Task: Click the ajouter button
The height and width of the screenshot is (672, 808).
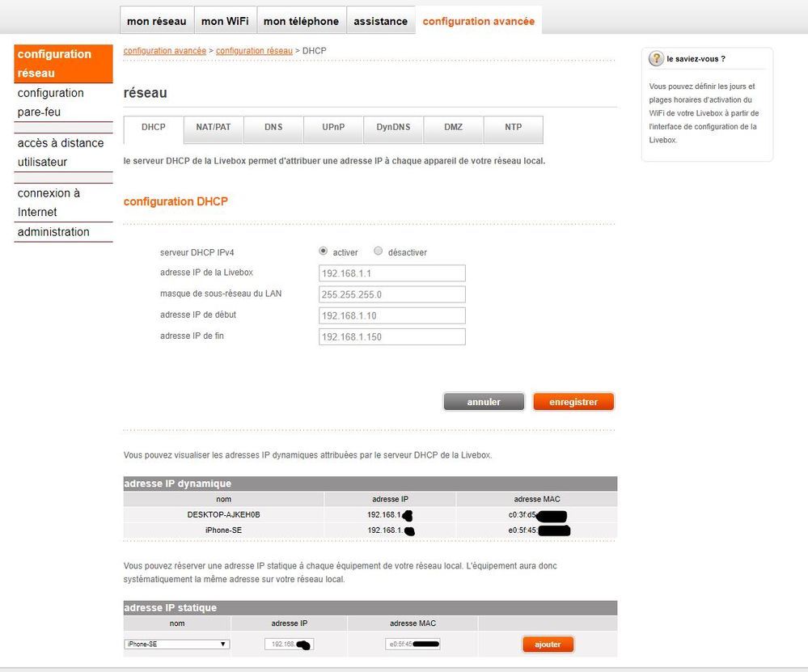Action: coord(548,644)
